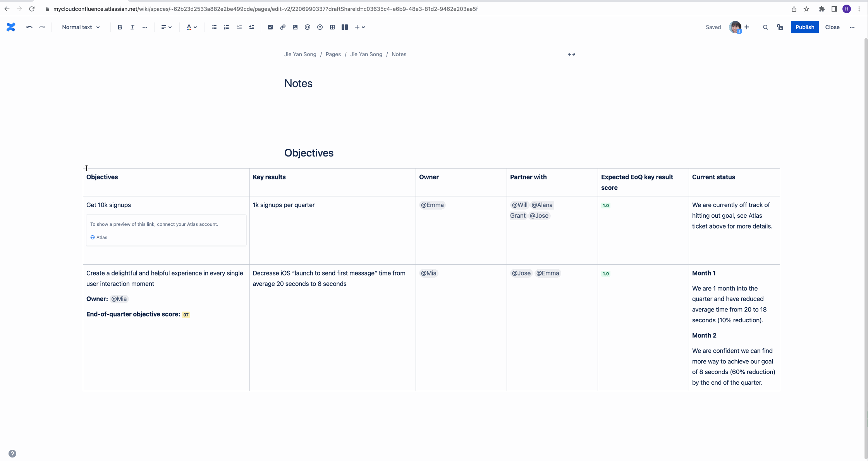Viewport: 868px width, 461px height.
Task: Click the Publish button
Action: click(804, 27)
